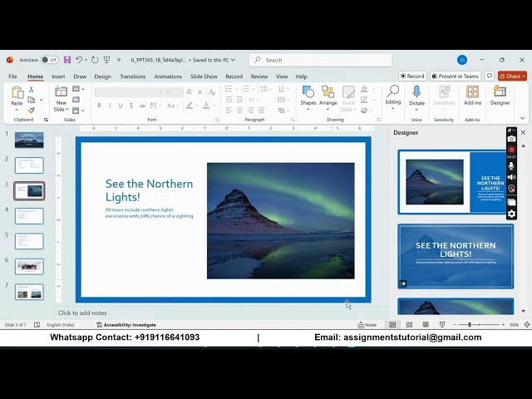This screenshot has height=399, width=532.
Task: Click recorder camera screenshot icon
Action: point(511,139)
